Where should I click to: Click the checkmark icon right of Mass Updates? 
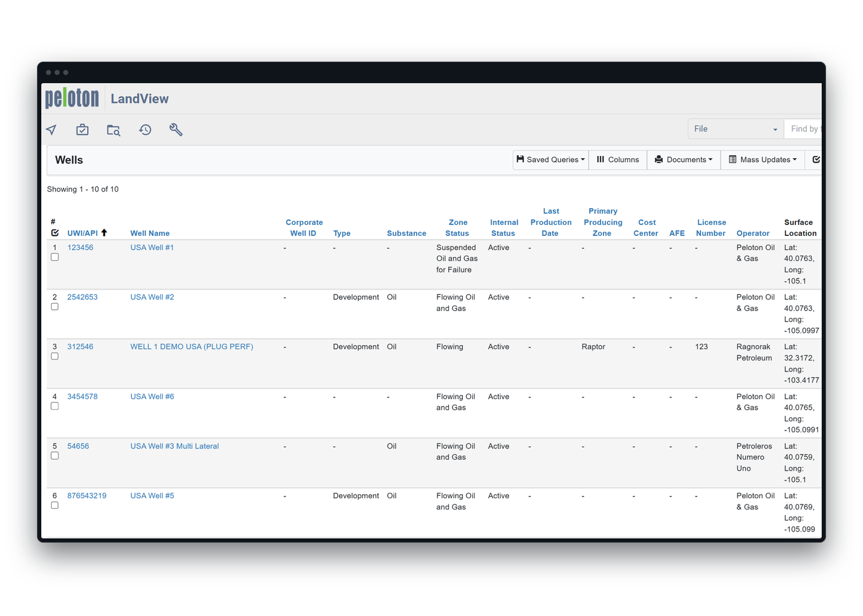(816, 160)
